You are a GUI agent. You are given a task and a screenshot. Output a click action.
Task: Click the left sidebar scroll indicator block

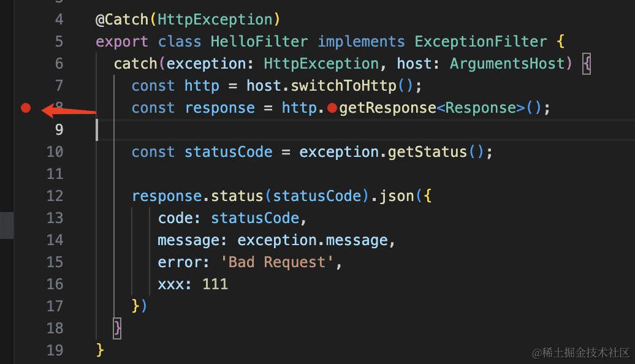(7, 225)
